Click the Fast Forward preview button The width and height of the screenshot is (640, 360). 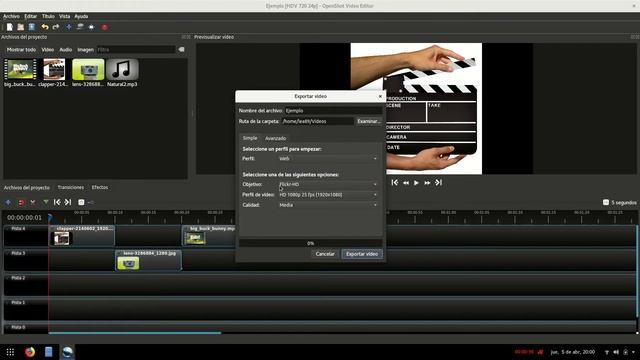427,183
